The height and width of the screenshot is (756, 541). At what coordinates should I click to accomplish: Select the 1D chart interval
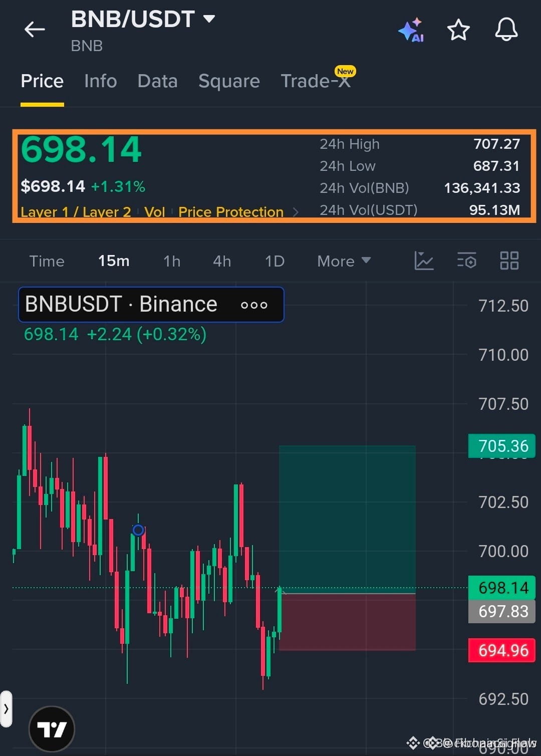(x=275, y=261)
